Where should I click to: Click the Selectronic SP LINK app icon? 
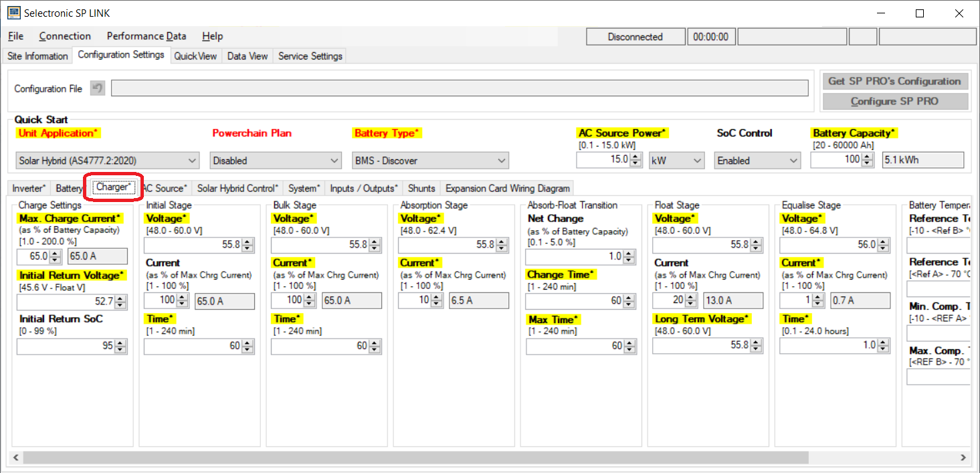13,13
